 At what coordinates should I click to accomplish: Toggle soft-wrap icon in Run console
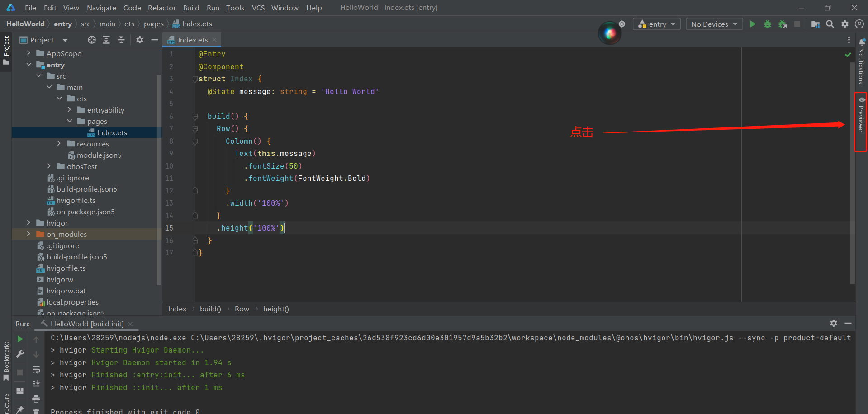click(36, 369)
